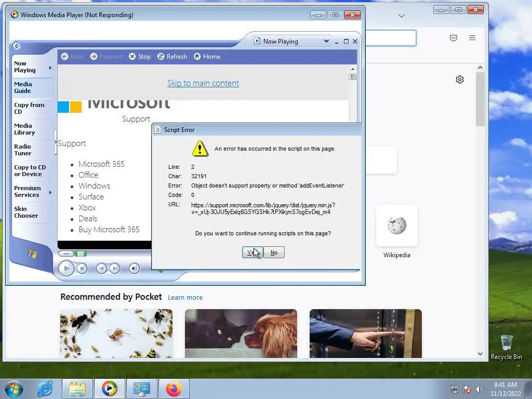Click Learn more about Pocket

(x=185, y=298)
